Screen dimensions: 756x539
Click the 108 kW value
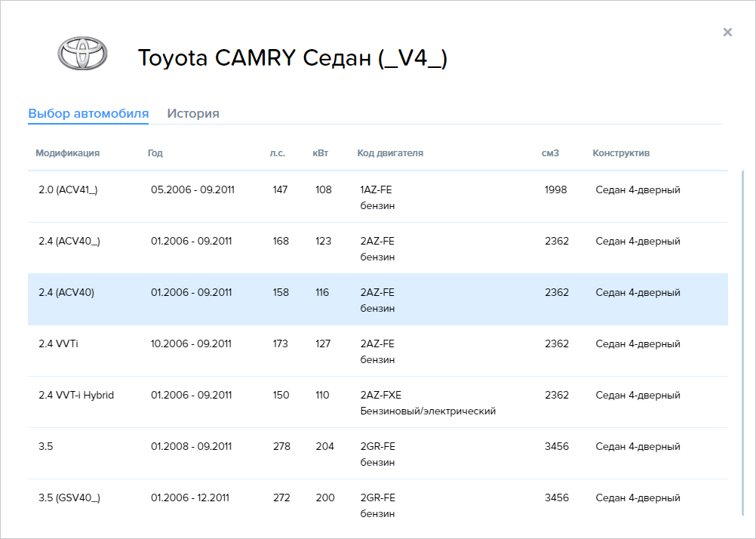pos(324,189)
